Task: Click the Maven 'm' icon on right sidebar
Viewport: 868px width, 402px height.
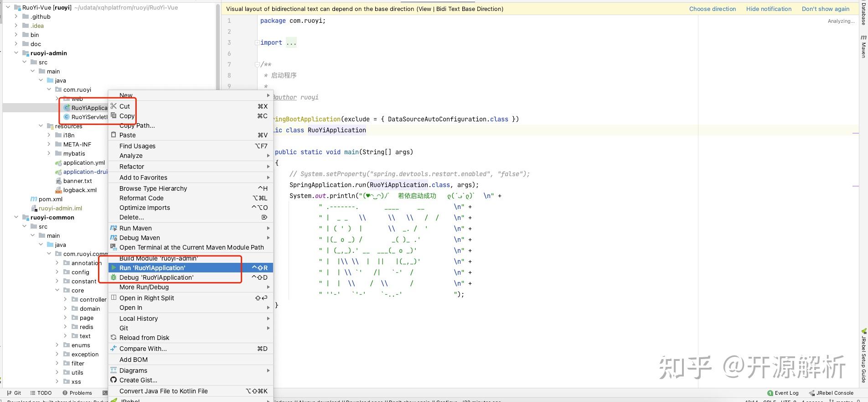Action: click(x=863, y=37)
